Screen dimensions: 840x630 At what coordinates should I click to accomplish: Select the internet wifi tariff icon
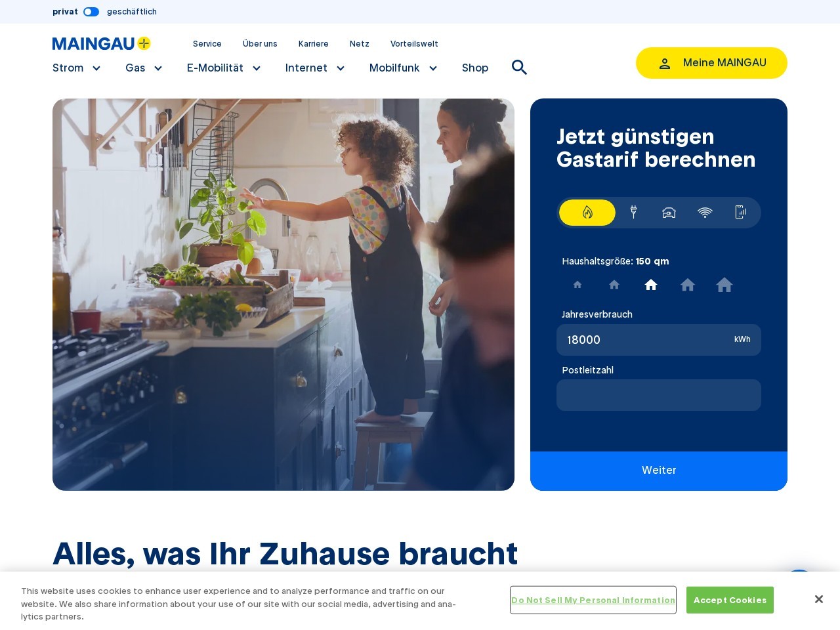point(705,212)
